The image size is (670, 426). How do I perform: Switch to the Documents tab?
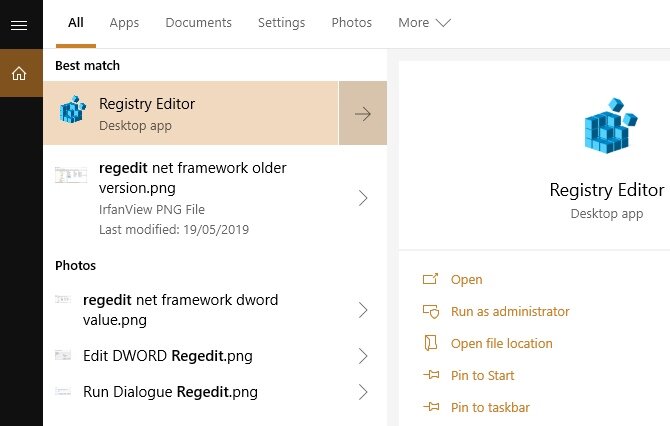(x=198, y=23)
